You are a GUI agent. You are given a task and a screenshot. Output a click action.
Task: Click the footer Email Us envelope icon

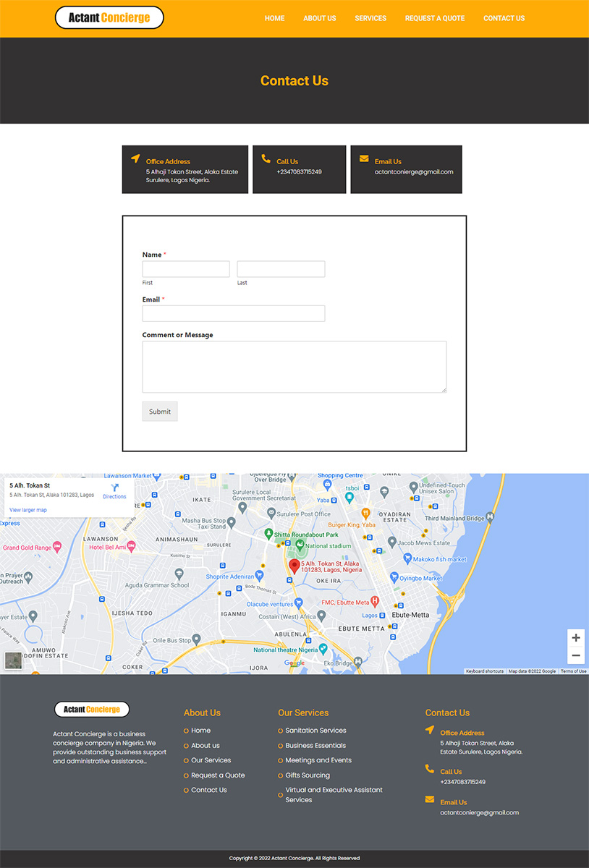point(430,799)
